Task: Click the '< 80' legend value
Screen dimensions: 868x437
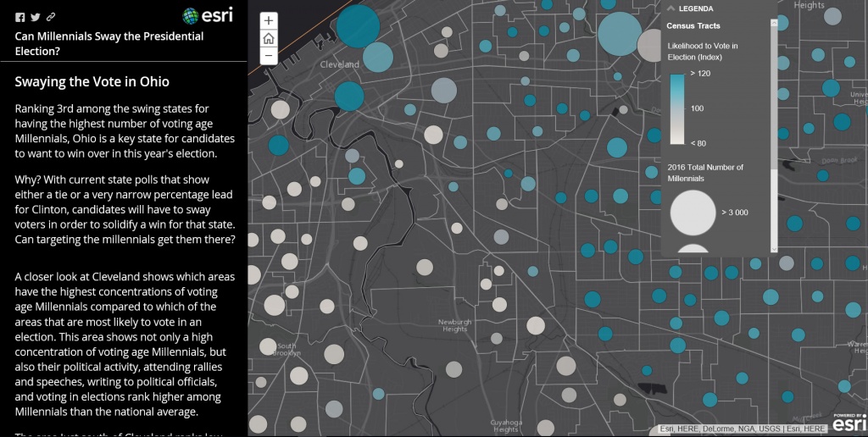Action: point(698,143)
